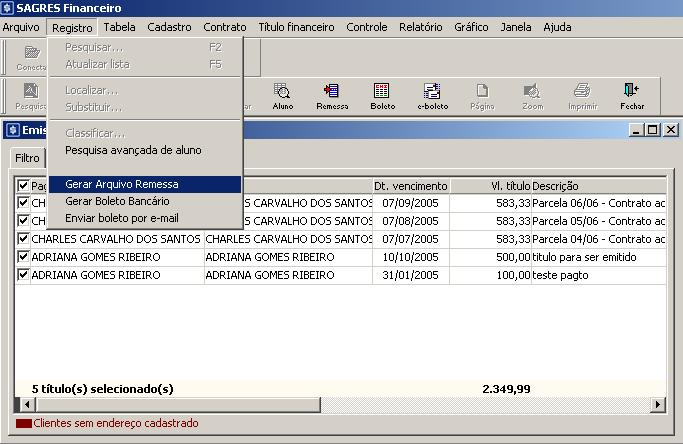Click the e-boleto toolbar icon

(x=432, y=96)
